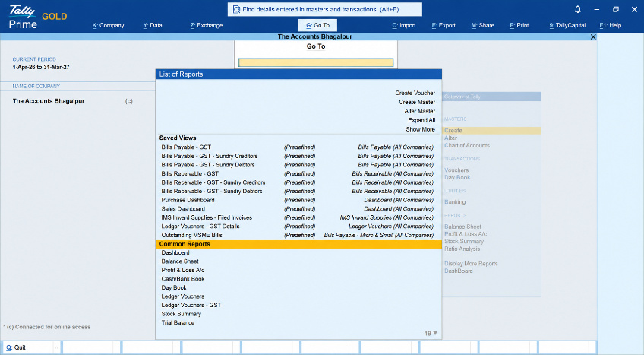Click DashBoard in Gateway of Tally
This screenshot has width=644, height=355.
click(459, 271)
